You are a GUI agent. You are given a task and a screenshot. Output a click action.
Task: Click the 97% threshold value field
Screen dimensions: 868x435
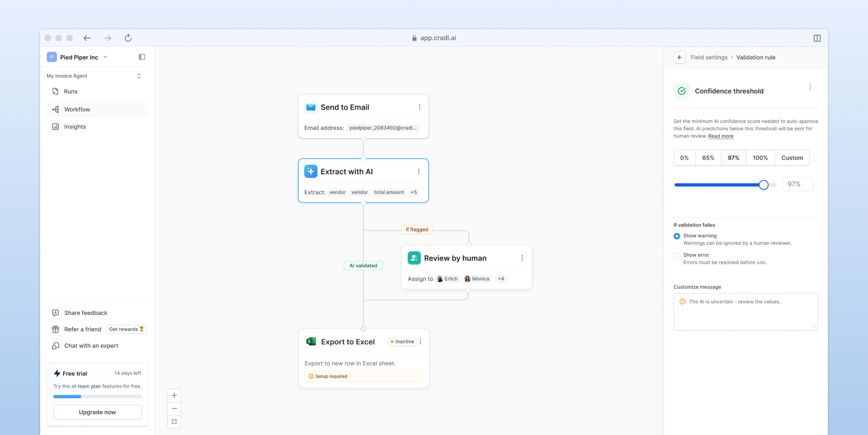(x=798, y=184)
